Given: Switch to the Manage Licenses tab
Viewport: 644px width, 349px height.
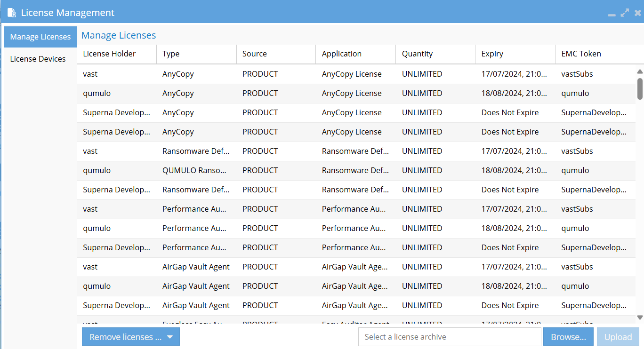Looking at the screenshot, I should point(40,37).
